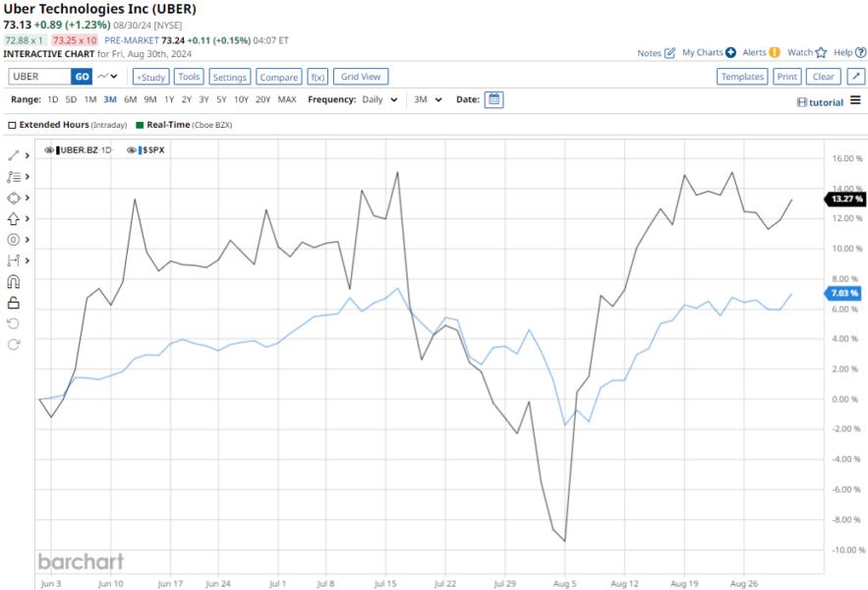This screenshot has height=590, width=868.
Task: Toggle Extended Hours checkbox
Action: coord(12,125)
